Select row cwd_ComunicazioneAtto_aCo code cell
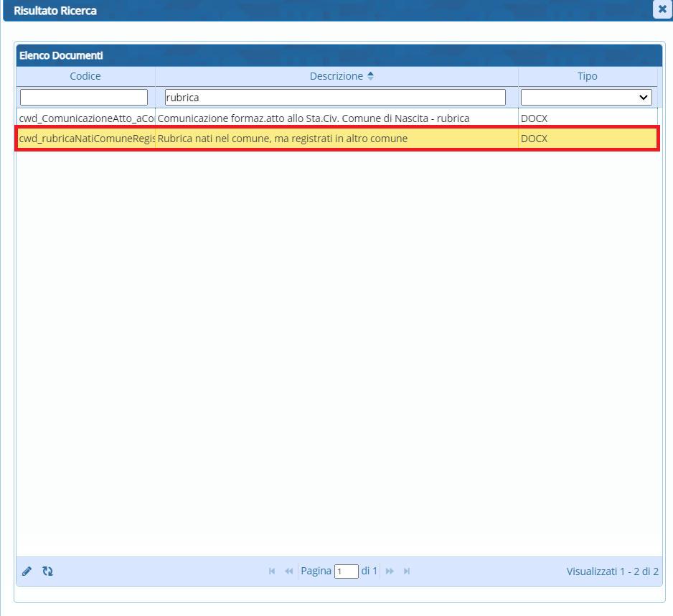Screen dimensions: 673x616 86,118
